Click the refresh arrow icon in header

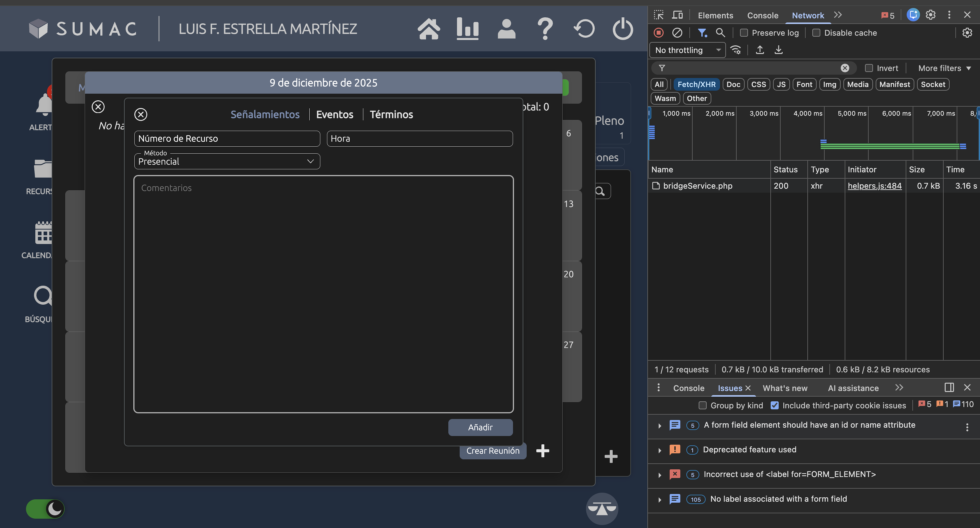584,29
